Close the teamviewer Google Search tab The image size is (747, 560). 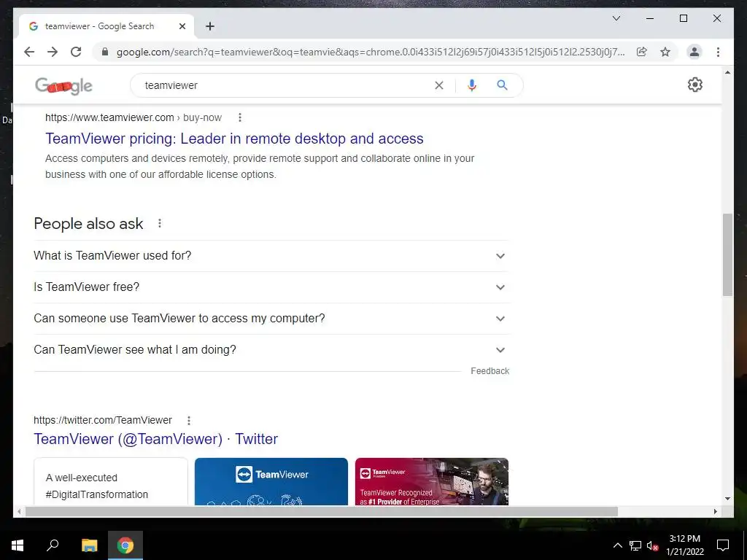click(x=182, y=26)
